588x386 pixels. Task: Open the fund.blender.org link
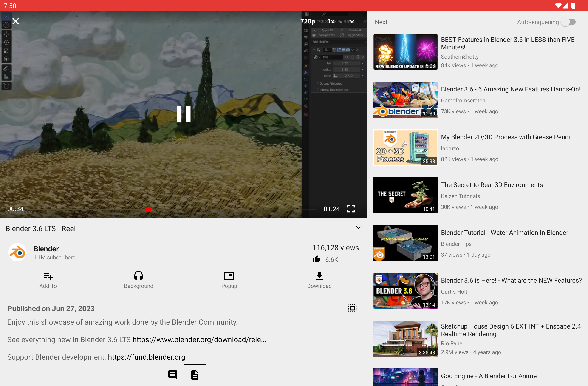[147, 357]
